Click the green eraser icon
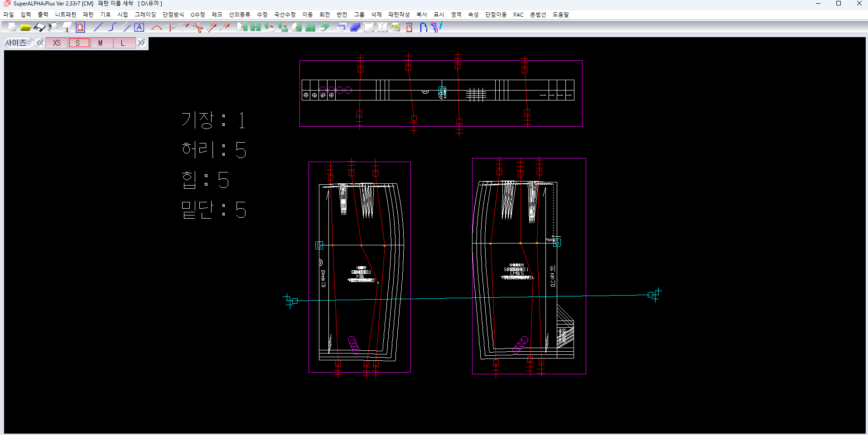This screenshot has height=435, width=868. (x=324, y=27)
